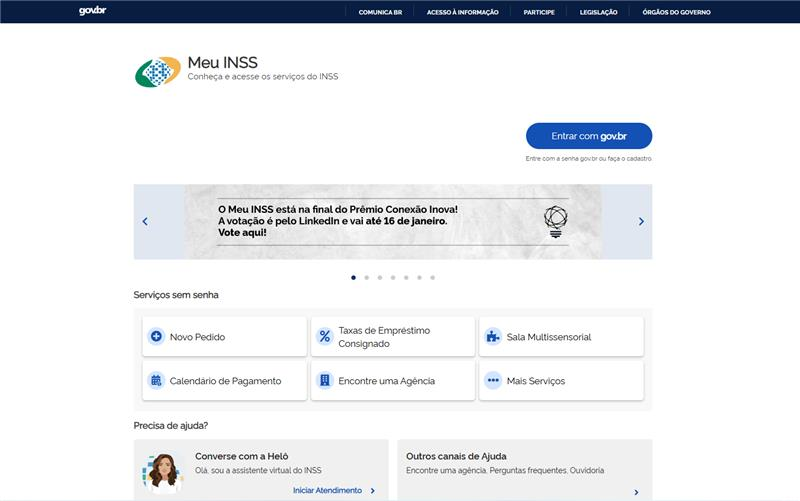
Task: Select the seventh carousel dot
Action: coord(433,278)
